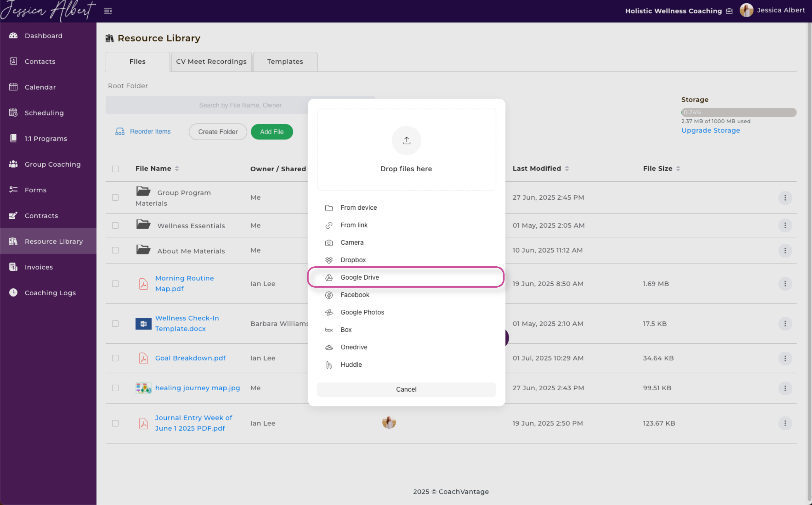Choose Huddle upload source
Viewport: 812px width, 505px height.
(351, 365)
